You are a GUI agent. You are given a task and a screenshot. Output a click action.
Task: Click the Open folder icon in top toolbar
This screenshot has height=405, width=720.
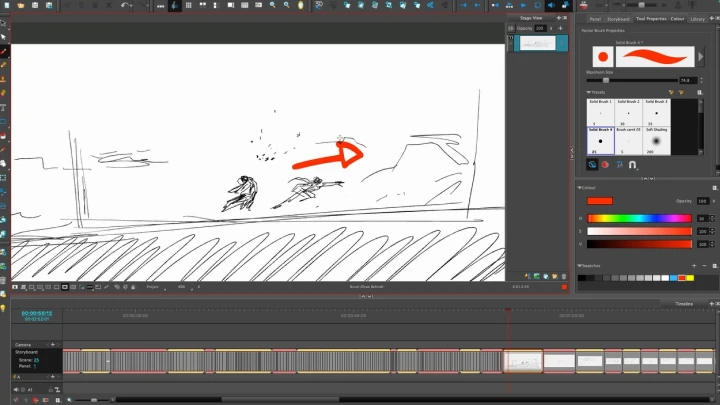point(20,6)
